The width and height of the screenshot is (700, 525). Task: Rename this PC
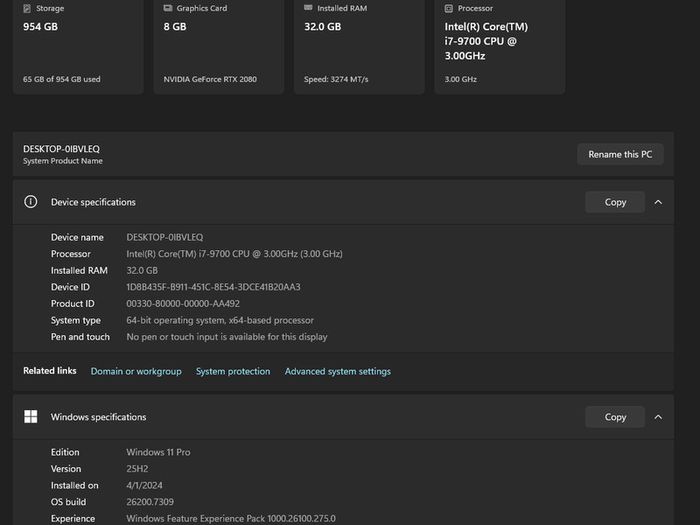620,154
